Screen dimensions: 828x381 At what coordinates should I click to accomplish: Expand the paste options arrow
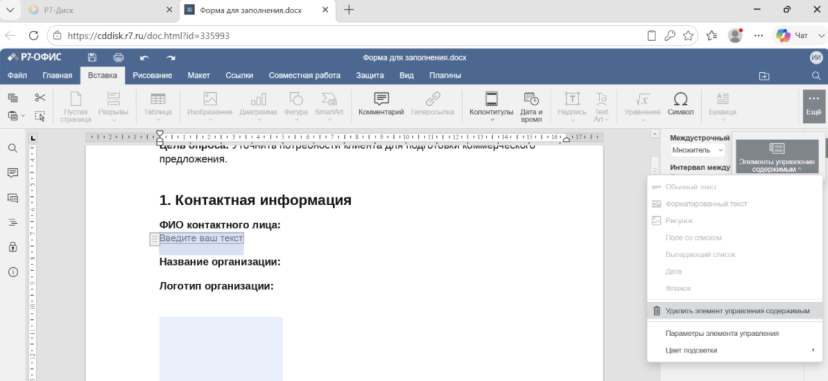23,116
